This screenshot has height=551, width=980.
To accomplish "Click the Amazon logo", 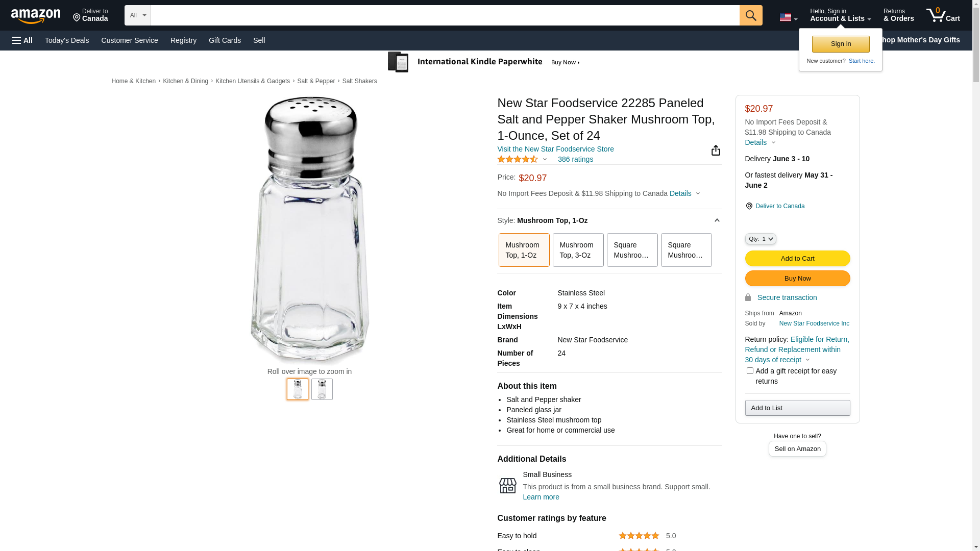I will coord(36,16).
